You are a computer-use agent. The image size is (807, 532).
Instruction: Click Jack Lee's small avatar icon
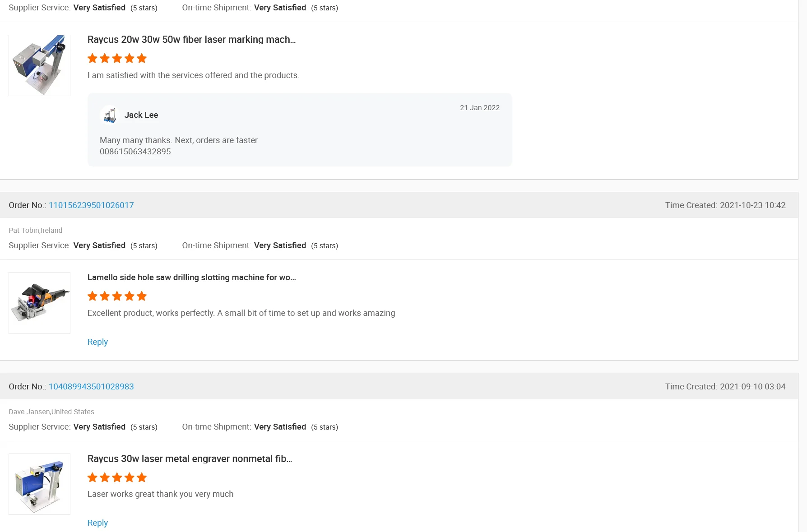pos(110,115)
